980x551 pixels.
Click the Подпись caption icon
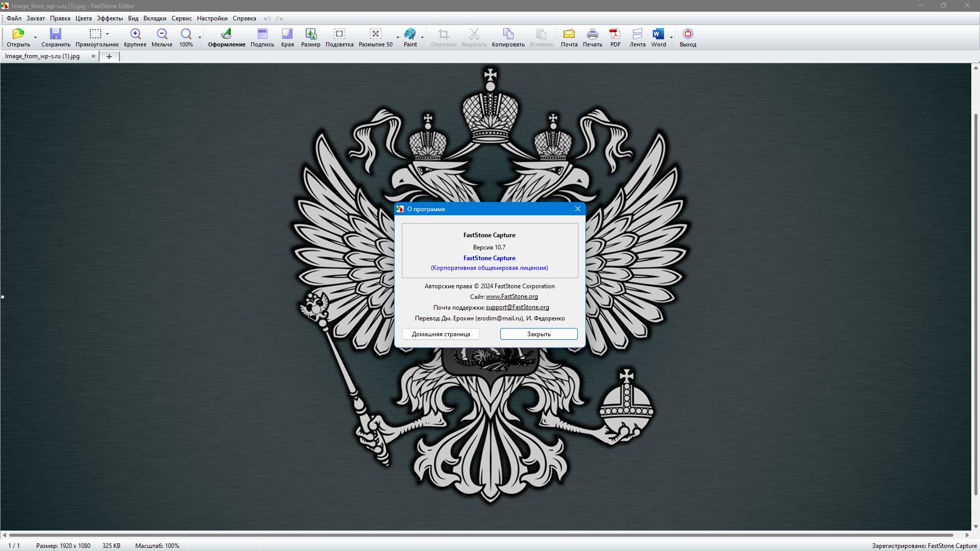point(262,34)
